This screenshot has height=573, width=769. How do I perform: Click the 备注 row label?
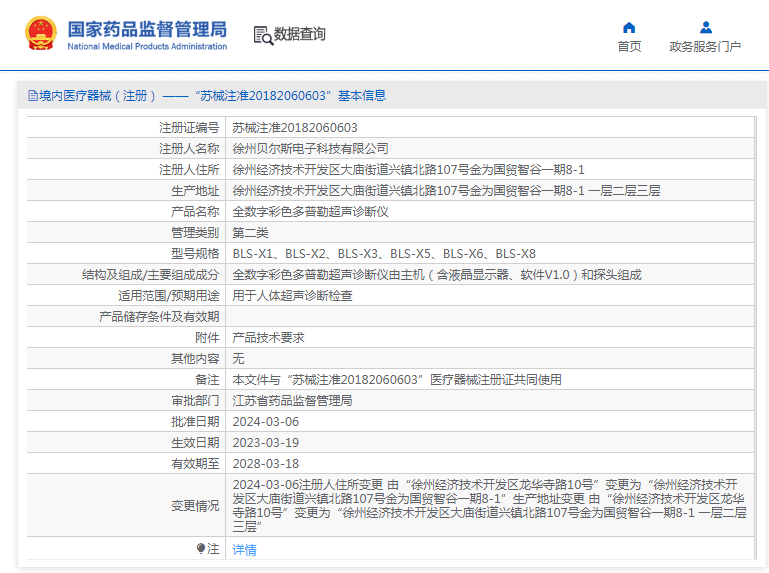click(207, 380)
